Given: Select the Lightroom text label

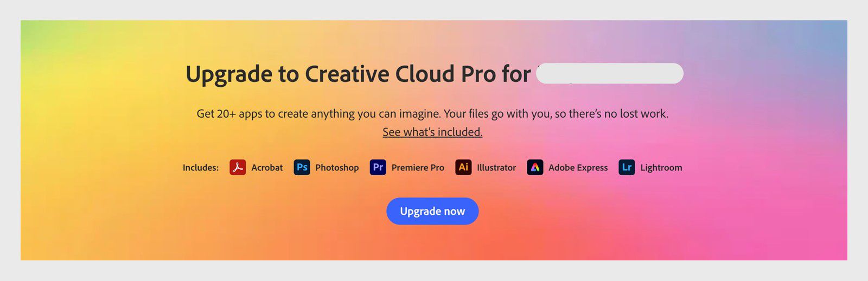Looking at the screenshot, I should coord(661,168).
